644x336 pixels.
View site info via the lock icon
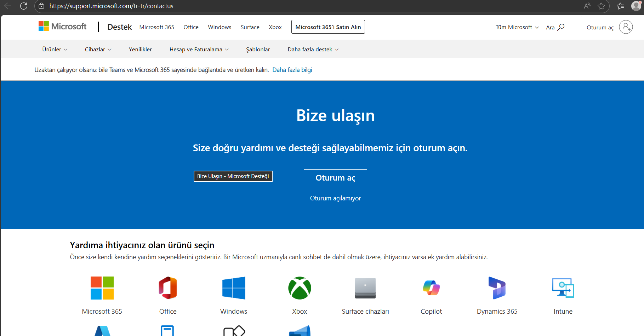[41, 6]
